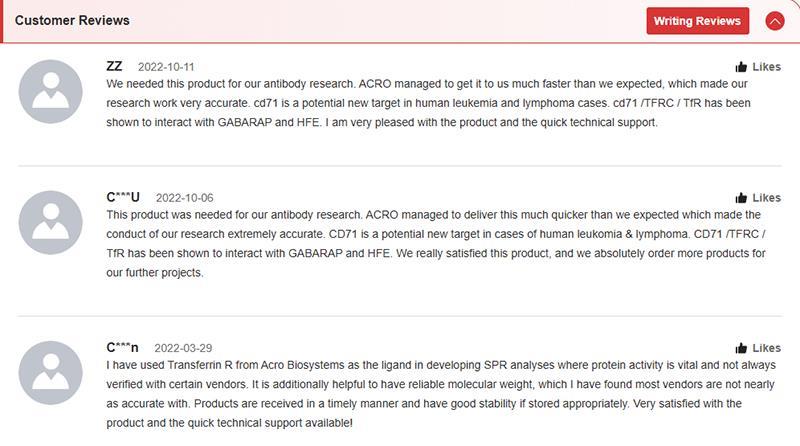
Task: Click C***n's review text about Transferrin R
Action: coord(430,385)
